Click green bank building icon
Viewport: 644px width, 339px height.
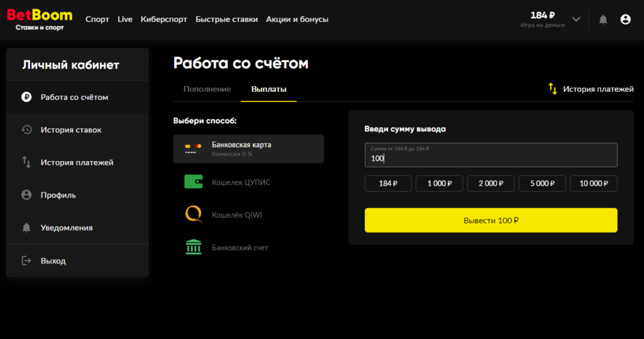click(194, 247)
